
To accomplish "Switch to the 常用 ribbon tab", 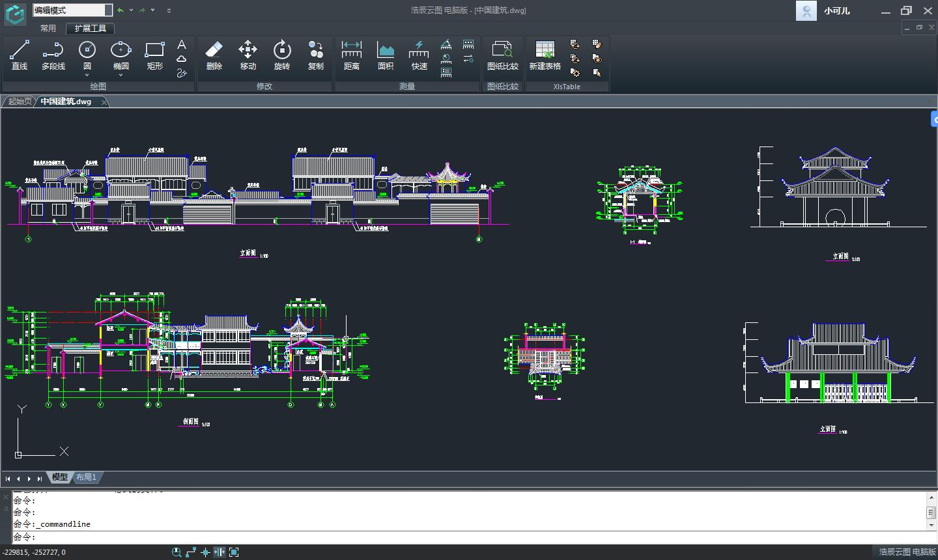I will click(x=48, y=29).
